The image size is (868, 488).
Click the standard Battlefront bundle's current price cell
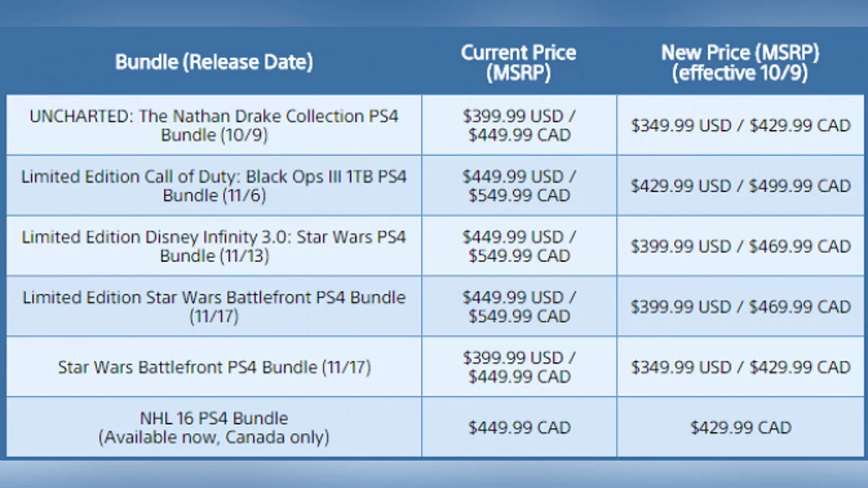[519, 367]
